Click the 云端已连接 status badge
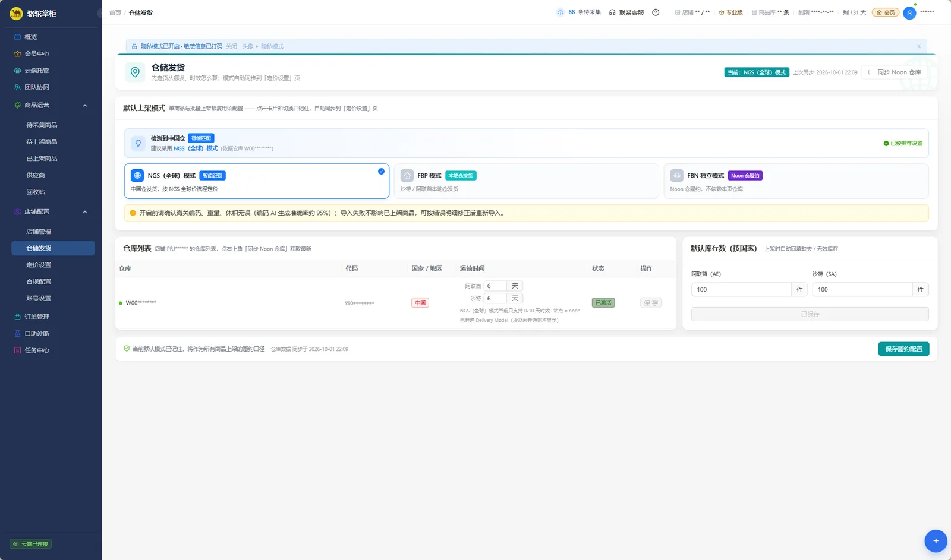951x560 pixels. 31,543
